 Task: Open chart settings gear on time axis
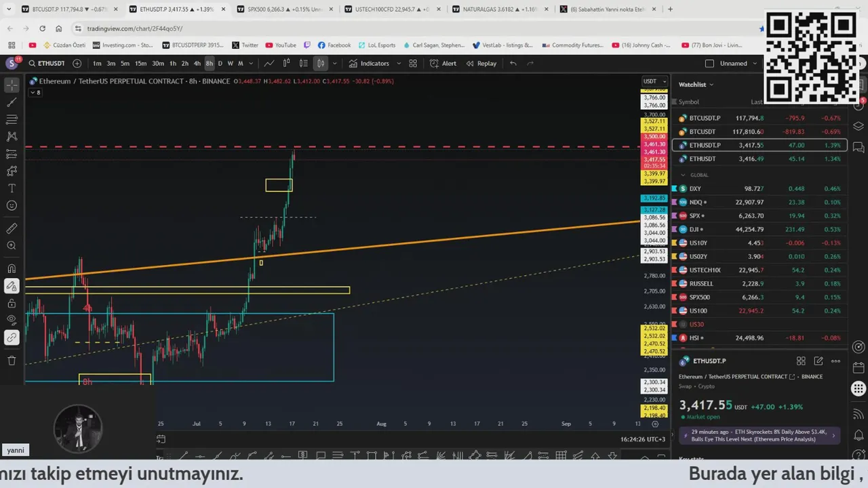655,424
